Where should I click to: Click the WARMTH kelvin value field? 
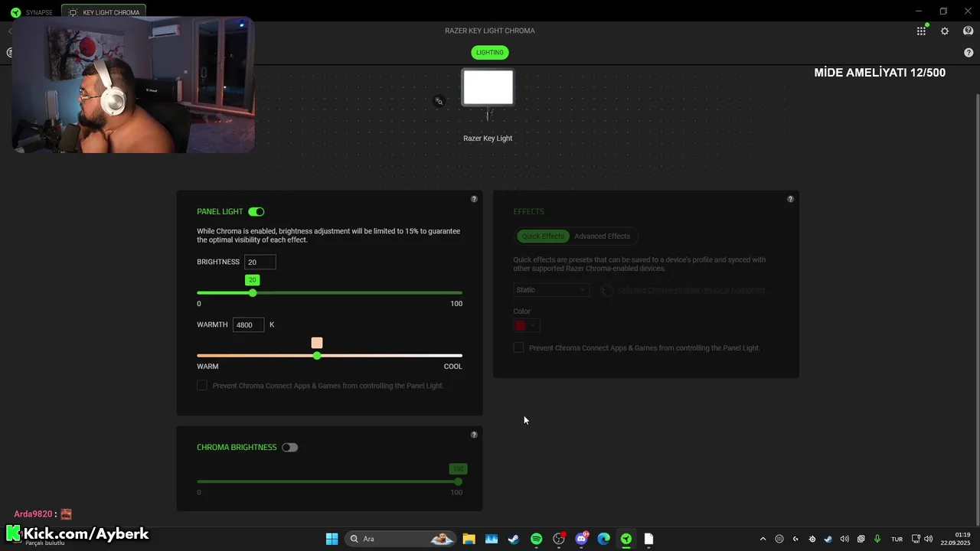pos(249,324)
